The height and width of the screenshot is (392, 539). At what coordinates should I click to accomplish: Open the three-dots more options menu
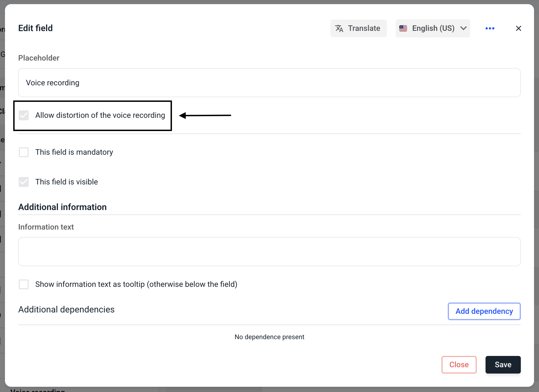(490, 28)
